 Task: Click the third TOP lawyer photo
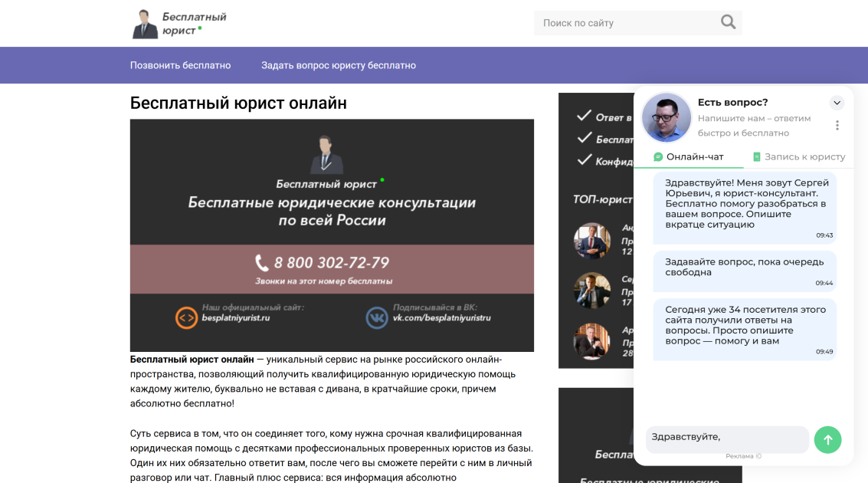pos(592,341)
